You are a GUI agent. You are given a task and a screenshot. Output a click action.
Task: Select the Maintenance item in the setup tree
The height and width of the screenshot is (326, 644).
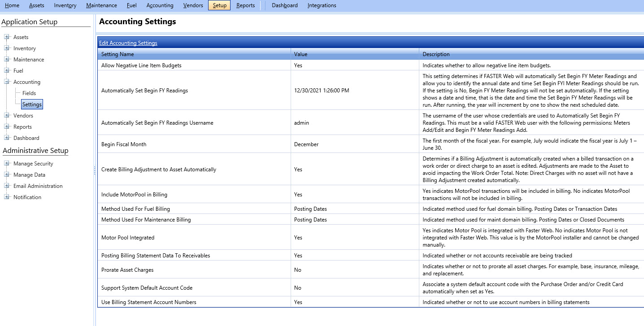[x=29, y=59]
